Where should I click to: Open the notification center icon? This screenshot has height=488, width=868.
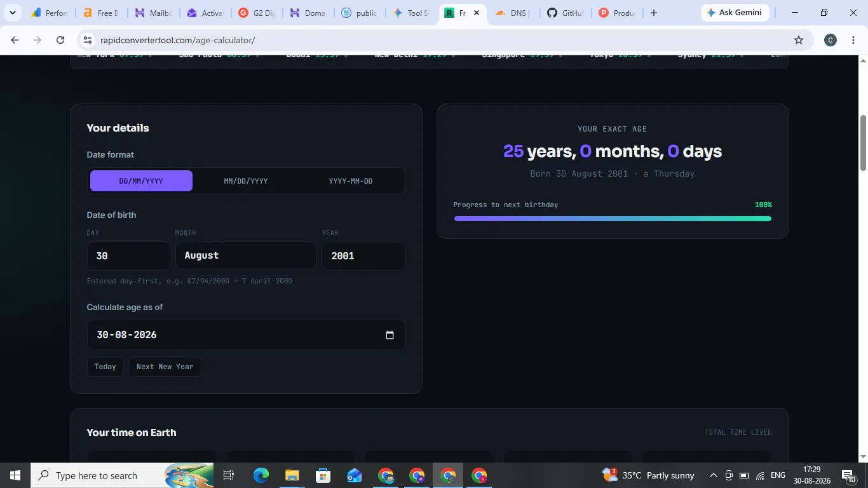point(848,475)
